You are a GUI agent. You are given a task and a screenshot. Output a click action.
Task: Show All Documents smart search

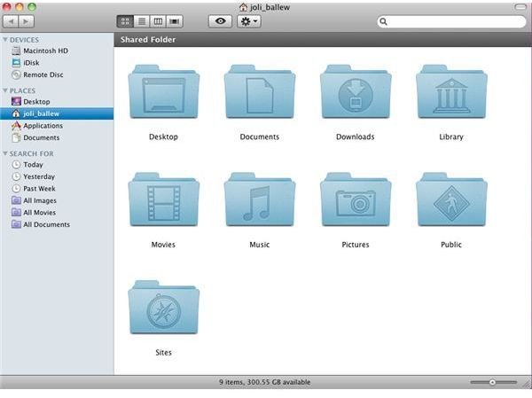tap(57, 224)
